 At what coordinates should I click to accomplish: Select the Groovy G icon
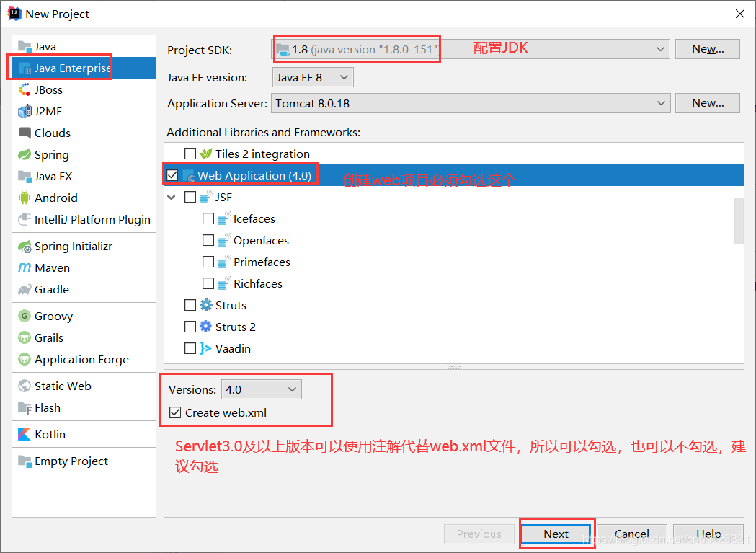25,316
